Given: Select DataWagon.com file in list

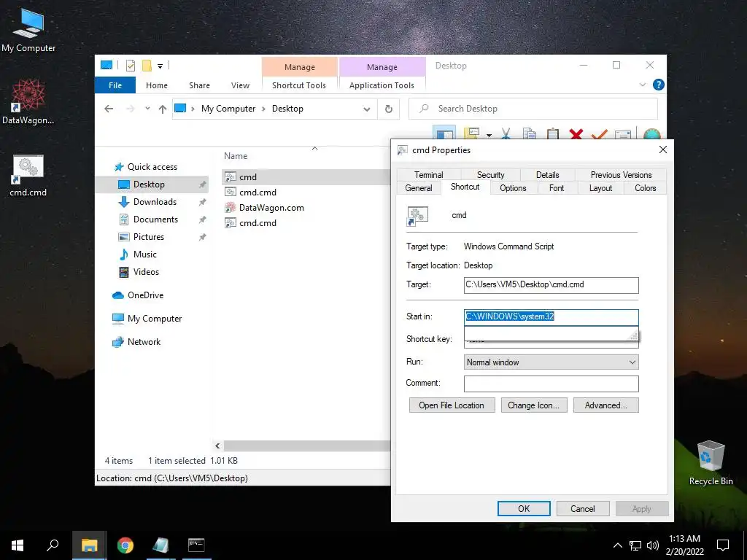Looking at the screenshot, I should click(271, 208).
